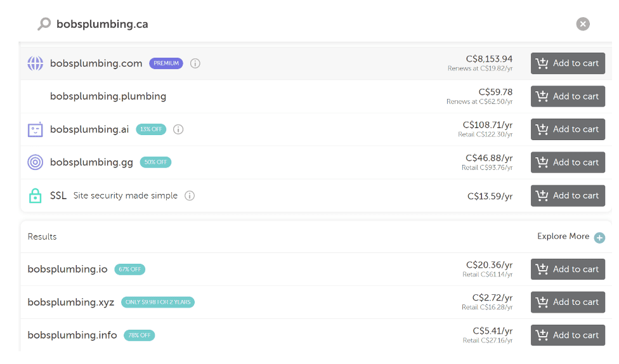Add bobsplumbing.plumbing to cart
Screen dimensions: 619x364
tap(568, 96)
